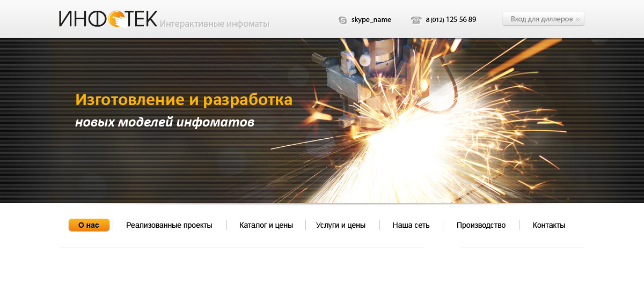Open Реализованные проекты menu item
The image size is (644, 291).
click(169, 225)
